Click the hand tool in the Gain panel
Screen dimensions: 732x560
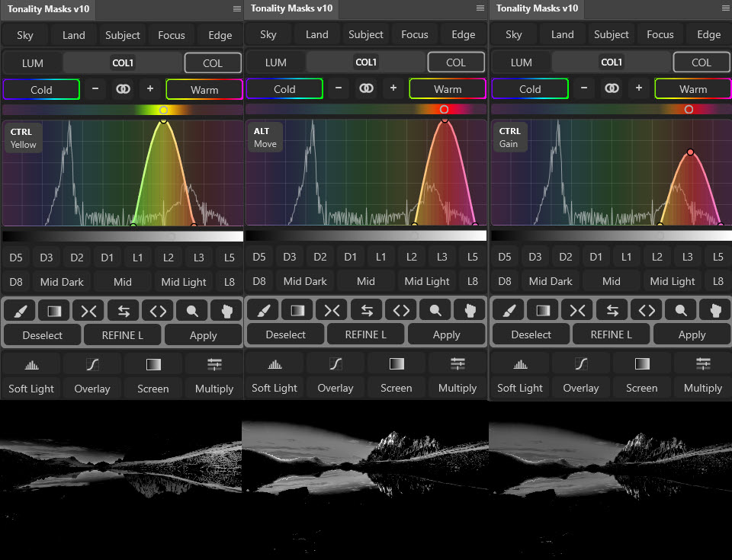[716, 310]
